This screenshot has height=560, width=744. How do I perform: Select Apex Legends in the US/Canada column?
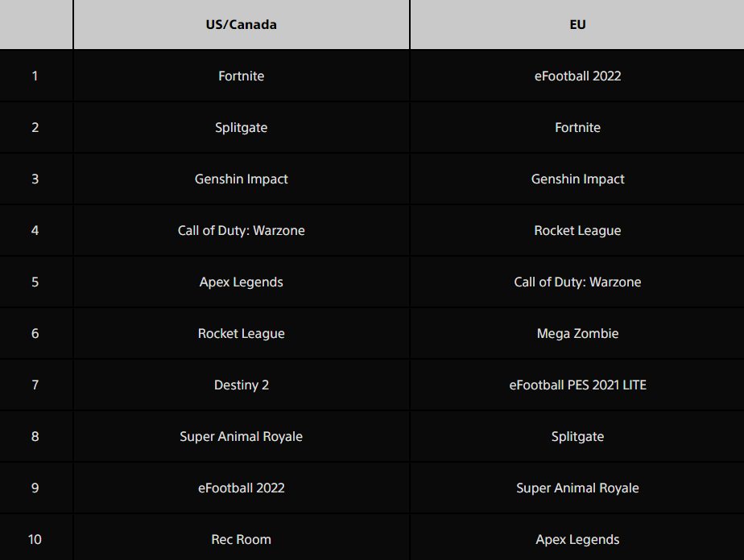coord(241,282)
